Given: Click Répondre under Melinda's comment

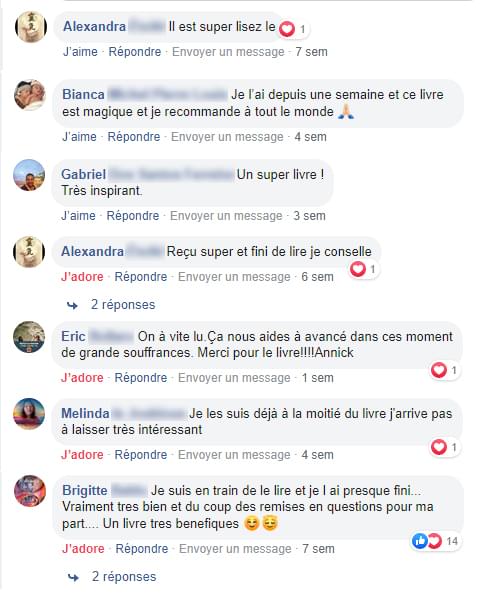Looking at the screenshot, I should [141, 455].
